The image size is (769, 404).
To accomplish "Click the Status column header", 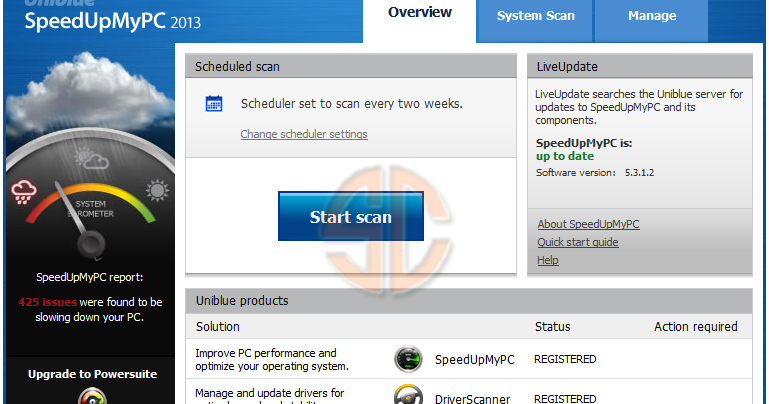I will 552,327.
